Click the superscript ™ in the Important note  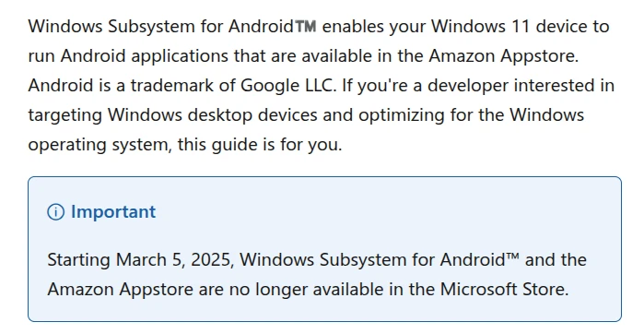512,257
